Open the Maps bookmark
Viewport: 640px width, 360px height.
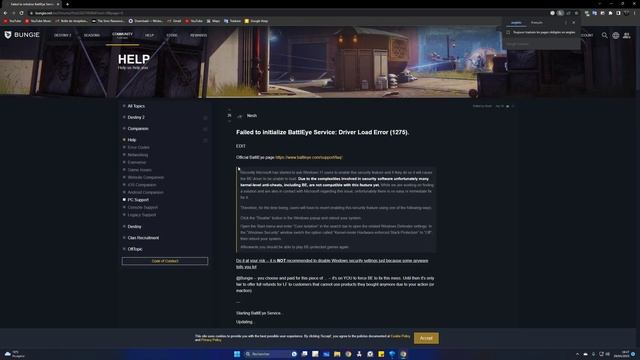(x=213, y=21)
